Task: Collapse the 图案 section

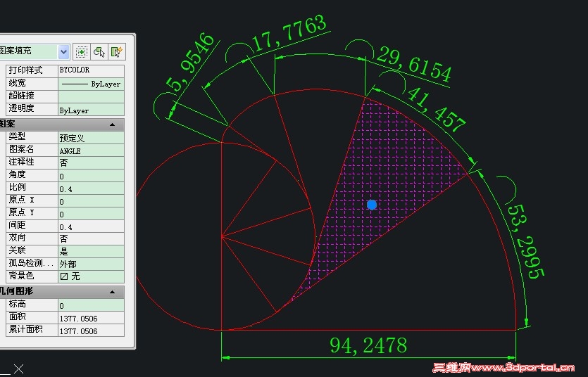Action: (112, 124)
